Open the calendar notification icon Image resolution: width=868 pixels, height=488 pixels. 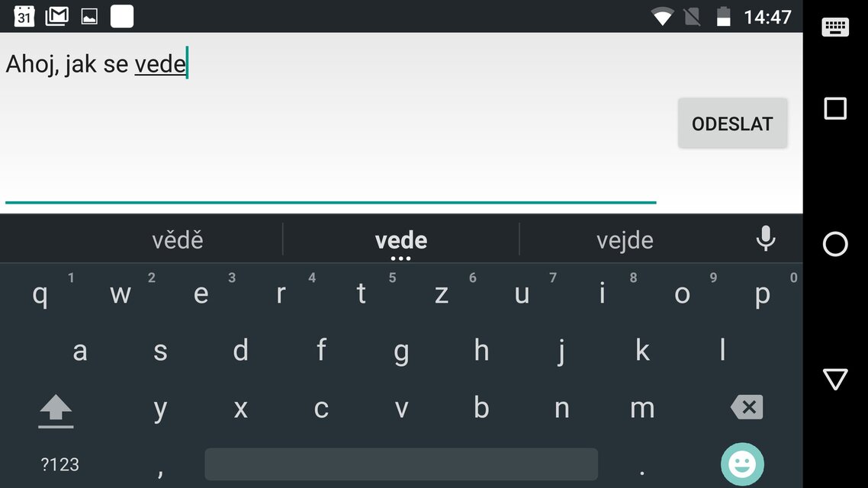click(x=24, y=16)
